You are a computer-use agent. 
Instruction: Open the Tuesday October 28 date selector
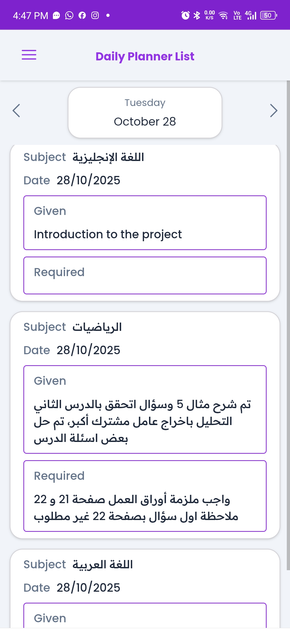145,113
